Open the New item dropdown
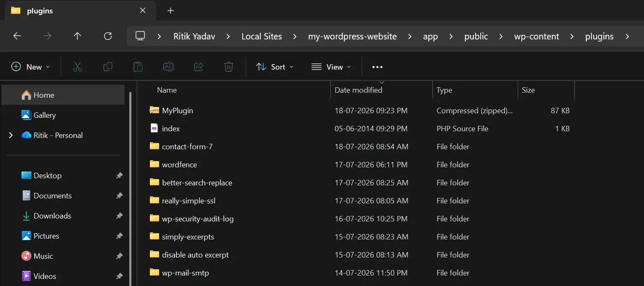644x286 pixels. 31,67
